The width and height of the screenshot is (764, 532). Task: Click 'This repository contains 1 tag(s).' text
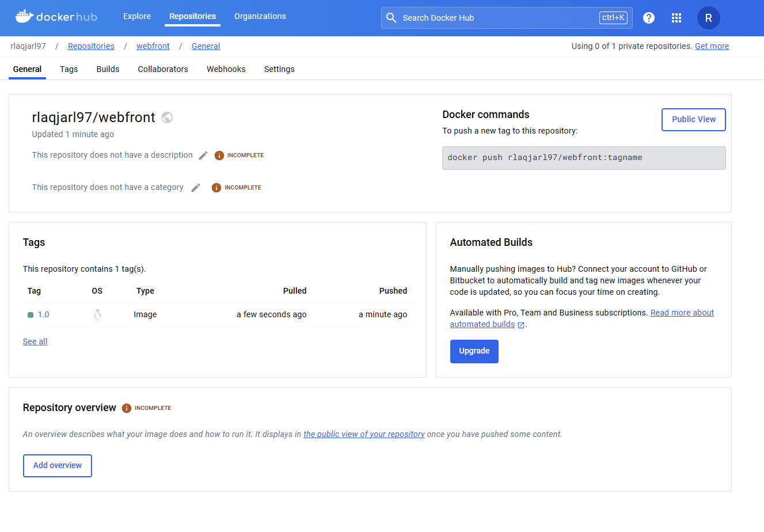(x=85, y=269)
